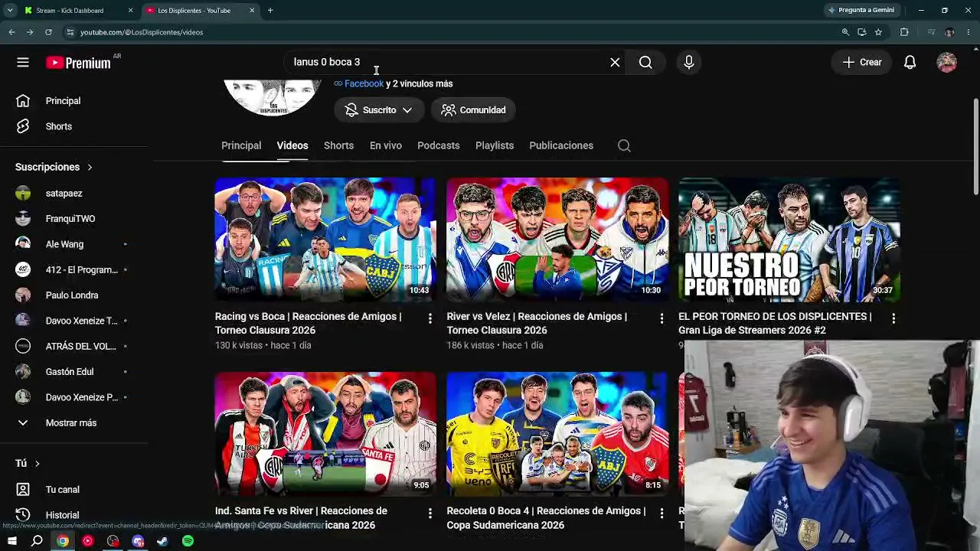Open Chrome zoom indicator in address bar
Screen dimensions: 980x551
(x=845, y=32)
